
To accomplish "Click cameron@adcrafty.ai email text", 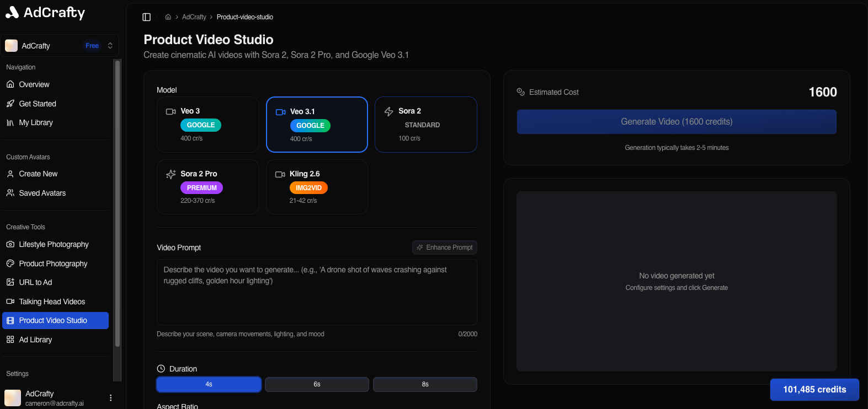I will [55, 403].
